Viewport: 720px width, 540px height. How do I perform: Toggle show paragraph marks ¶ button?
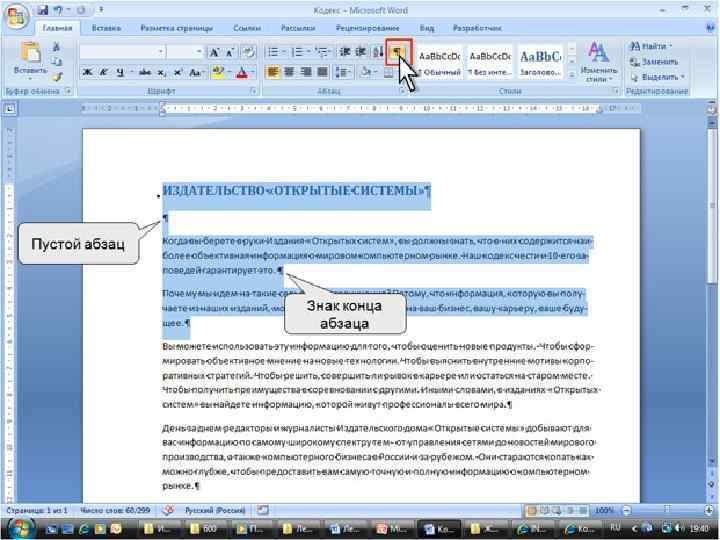[397, 52]
